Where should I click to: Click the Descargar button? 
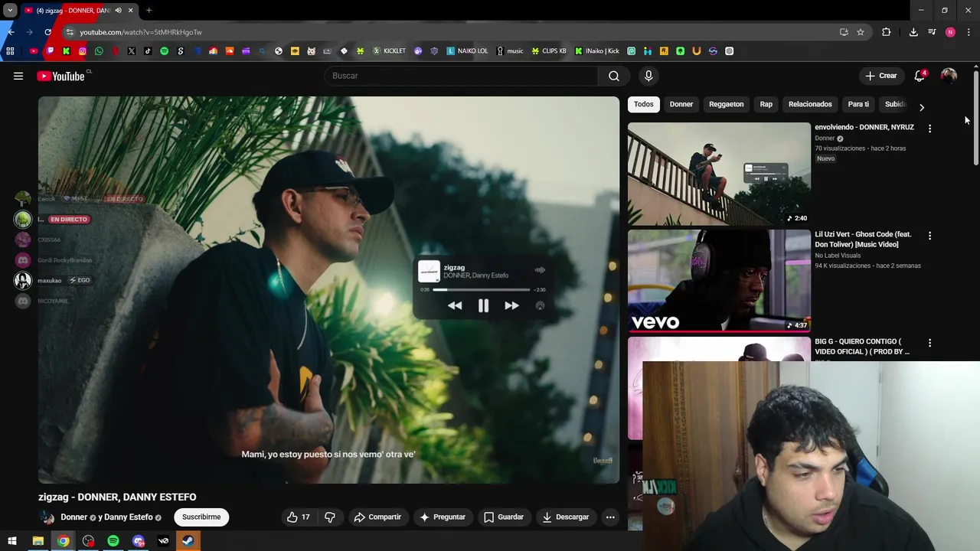(x=566, y=517)
